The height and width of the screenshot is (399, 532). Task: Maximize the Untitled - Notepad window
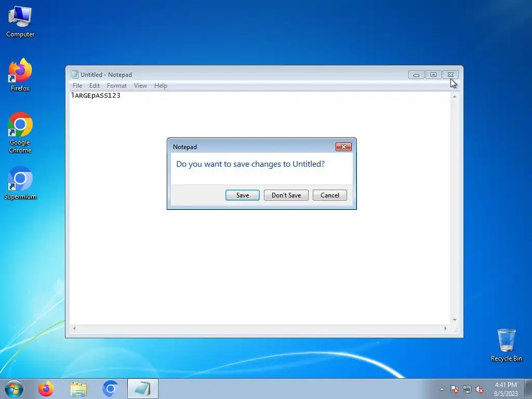(x=433, y=75)
